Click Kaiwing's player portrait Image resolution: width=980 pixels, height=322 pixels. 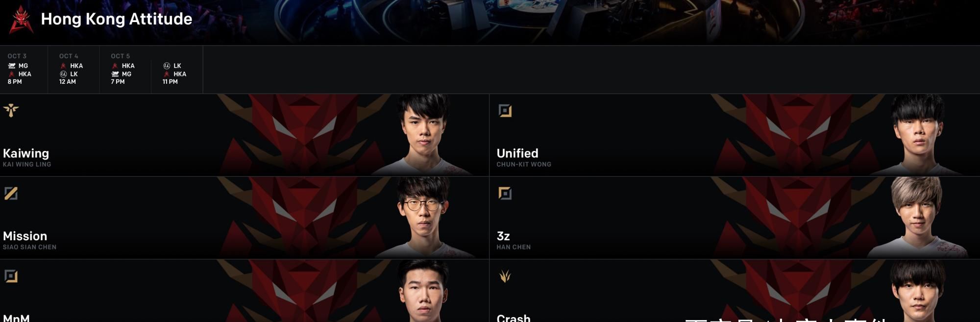tap(424, 135)
